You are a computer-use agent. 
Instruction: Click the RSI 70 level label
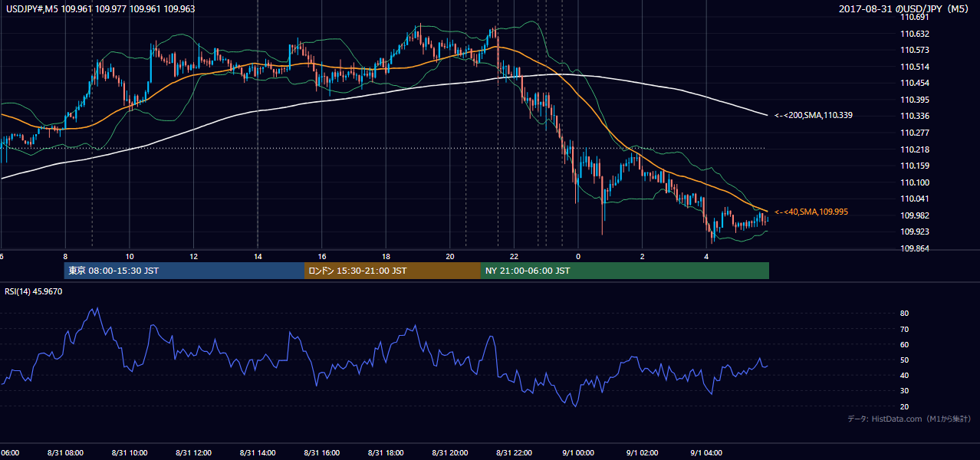[905, 329]
